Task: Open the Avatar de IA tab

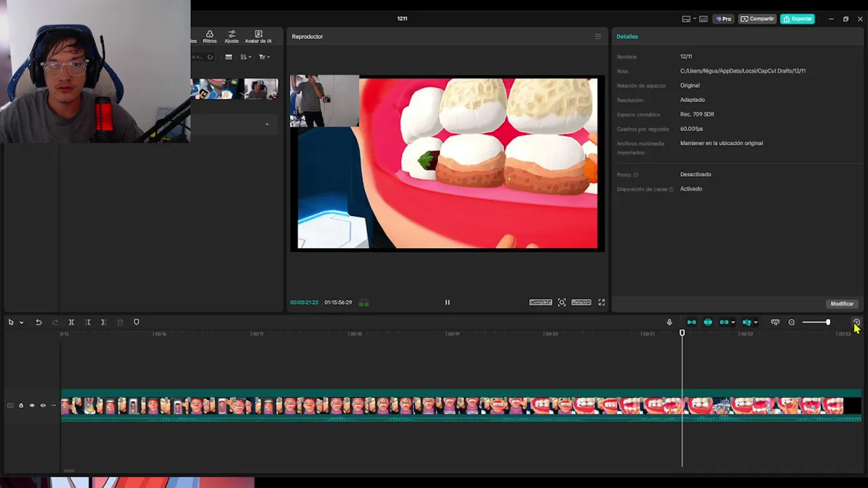Action: pos(258,37)
